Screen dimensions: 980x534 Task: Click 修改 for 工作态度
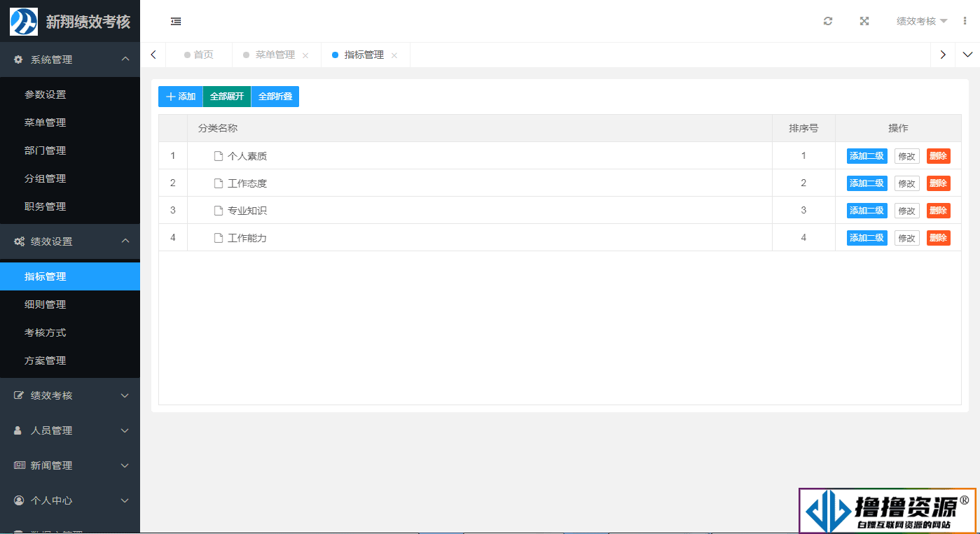pos(907,183)
